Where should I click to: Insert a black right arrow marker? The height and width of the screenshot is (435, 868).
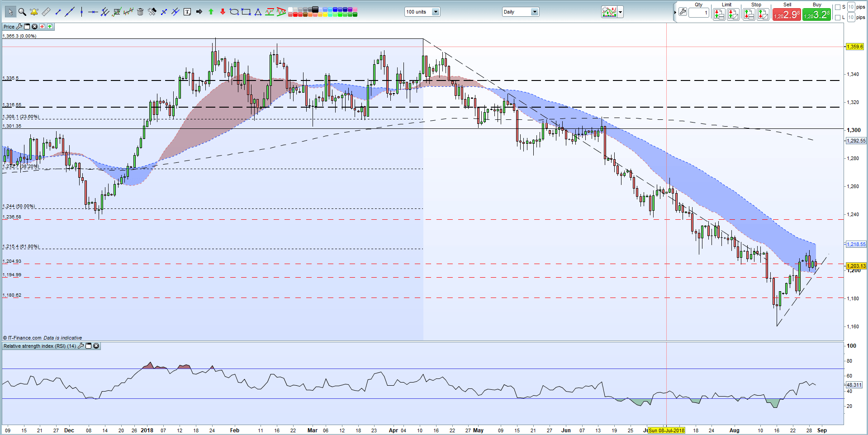click(199, 12)
